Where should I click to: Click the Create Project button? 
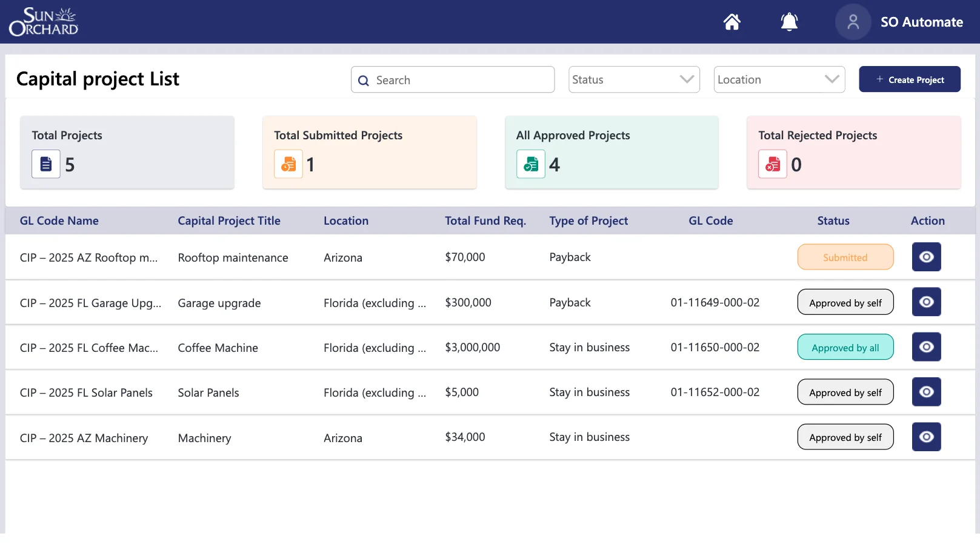(909, 79)
